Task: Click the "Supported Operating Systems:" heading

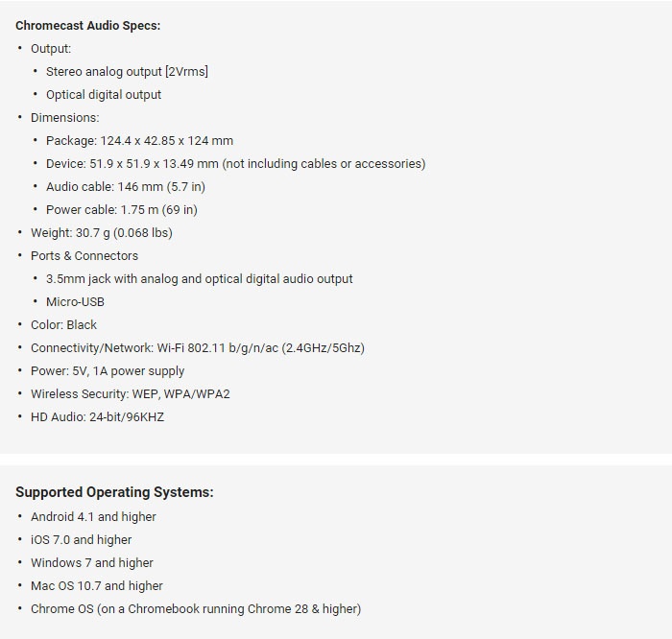Action: pyautogui.click(x=114, y=492)
